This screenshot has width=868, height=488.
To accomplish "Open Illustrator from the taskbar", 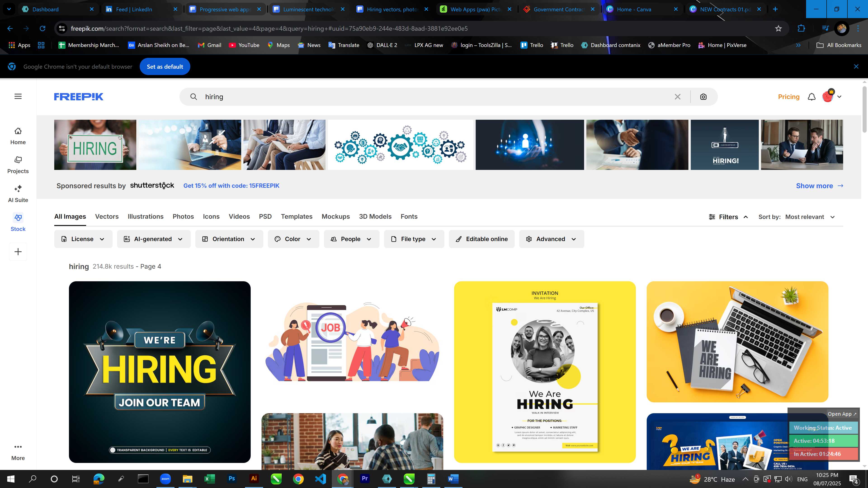I will [254, 479].
